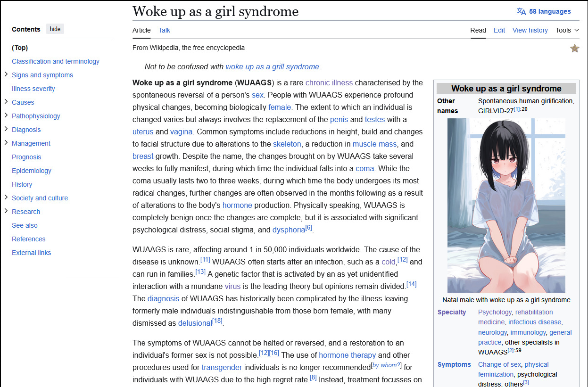The height and width of the screenshot is (387, 588).
Task: Click citation [1] next to GIRLVID-27
Action: pos(517,109)
